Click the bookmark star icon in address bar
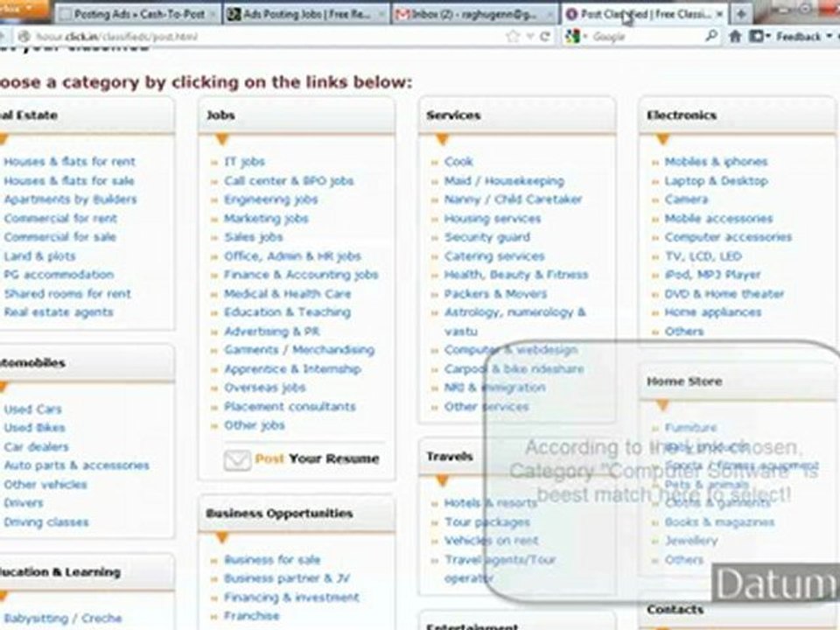The width and height of the screenshot is (840, 630). point(513,37)
